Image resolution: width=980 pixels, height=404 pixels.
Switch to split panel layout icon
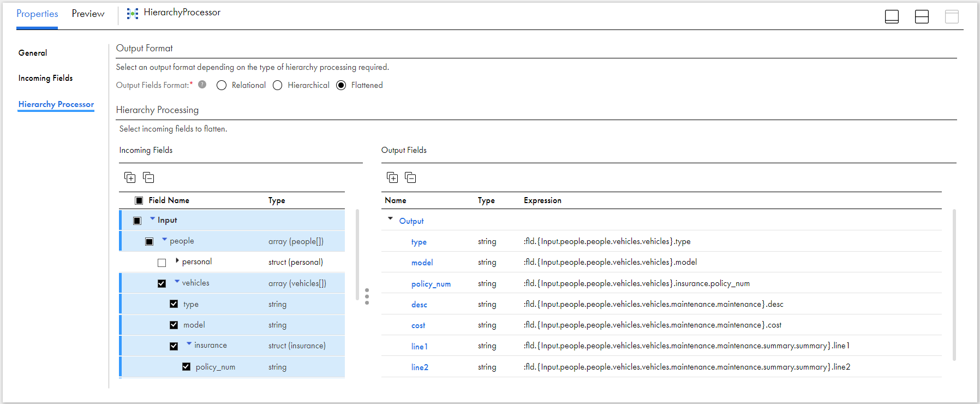[922, 17]
